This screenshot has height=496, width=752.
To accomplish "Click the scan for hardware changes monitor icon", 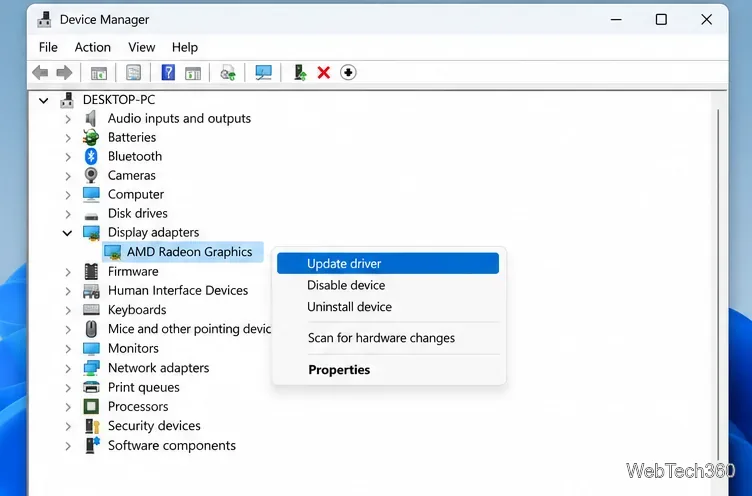I will [263, 73].
